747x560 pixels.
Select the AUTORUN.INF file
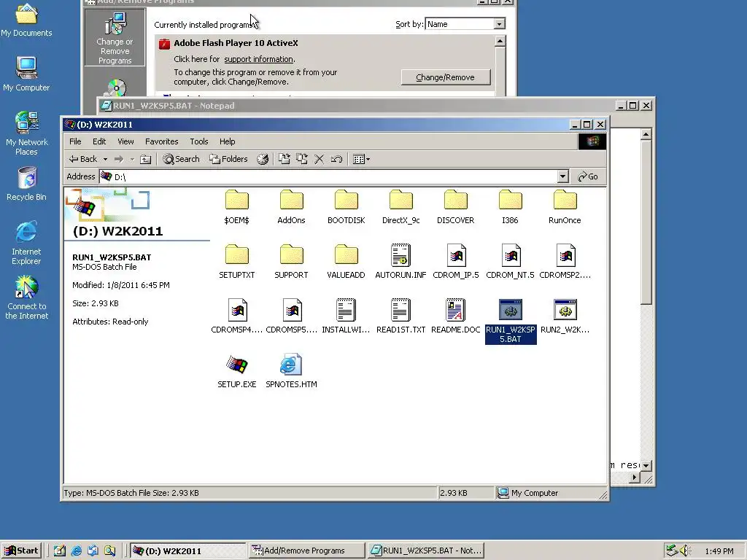tap(400, 262)
